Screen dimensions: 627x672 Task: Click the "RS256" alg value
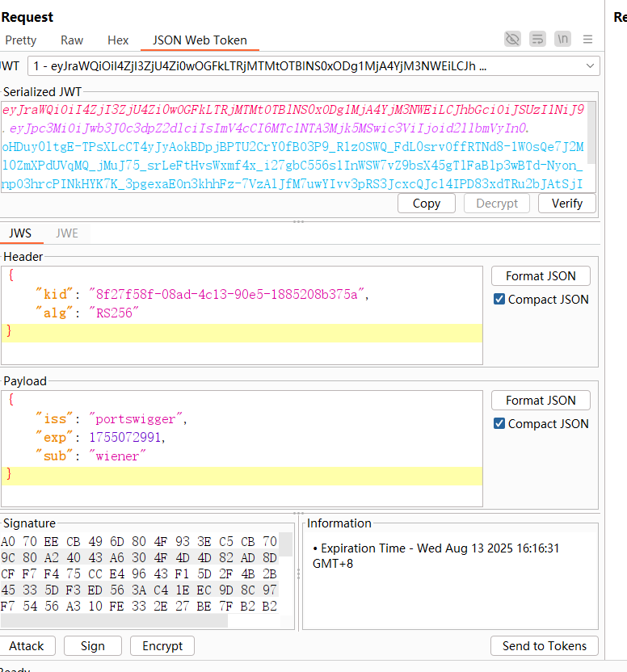click(114, 313)
